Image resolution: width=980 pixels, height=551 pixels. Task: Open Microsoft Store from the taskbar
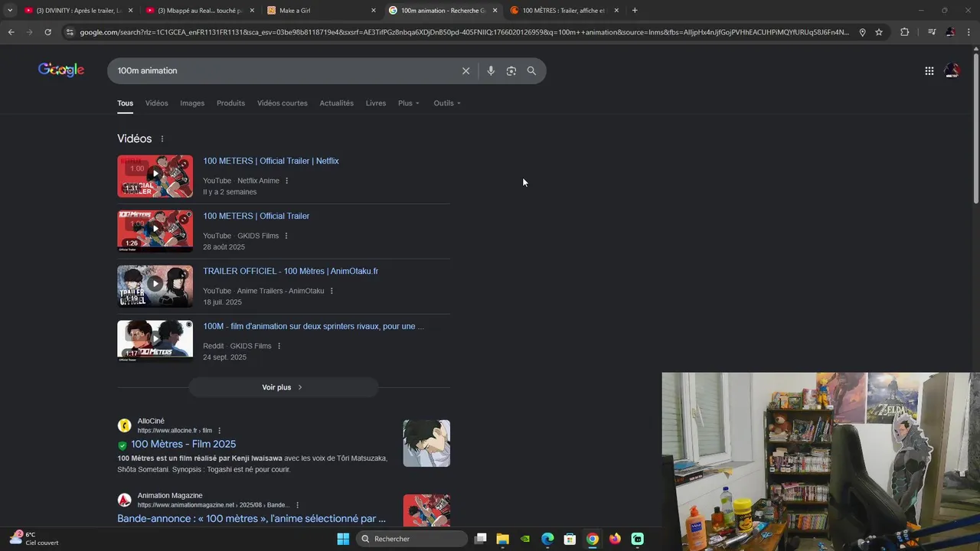pos(570,539)
